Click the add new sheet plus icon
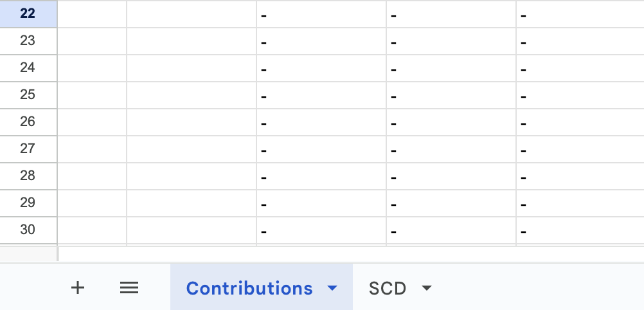This screenshot has height=310, width=644. pyautogui.click(x=78, y=287)
